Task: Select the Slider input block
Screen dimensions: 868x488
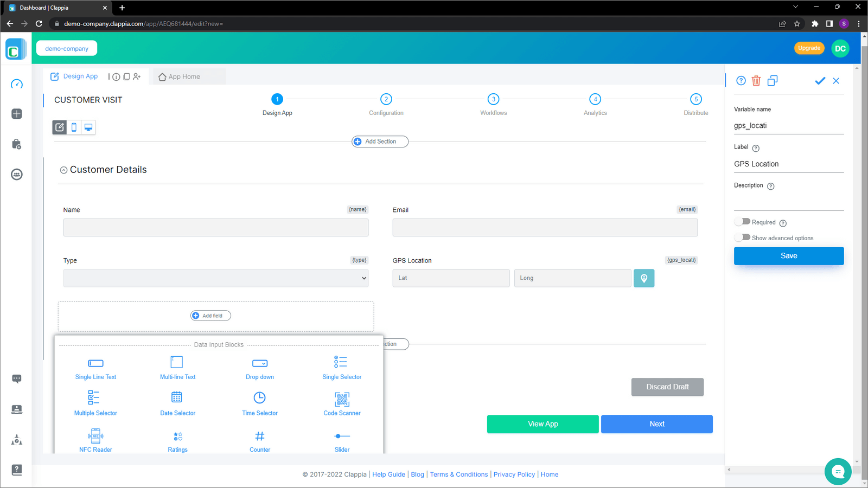Action: click(x=341, y=440)
